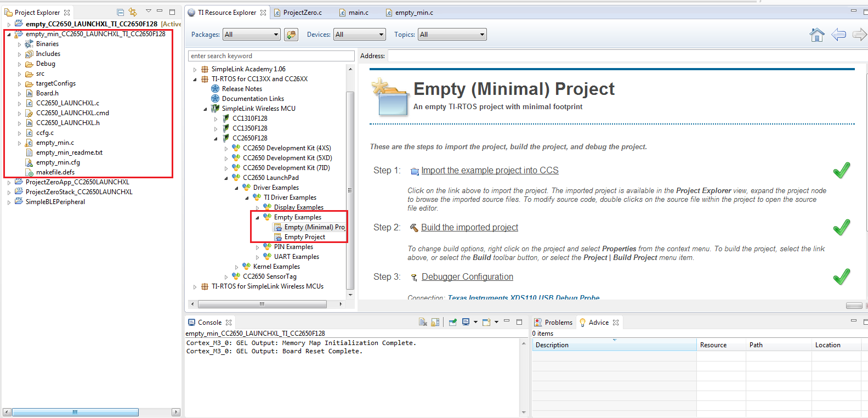Click the enter search keyword field
The width and height of the screenshot is (868, 418).
(x=271, y=56)
